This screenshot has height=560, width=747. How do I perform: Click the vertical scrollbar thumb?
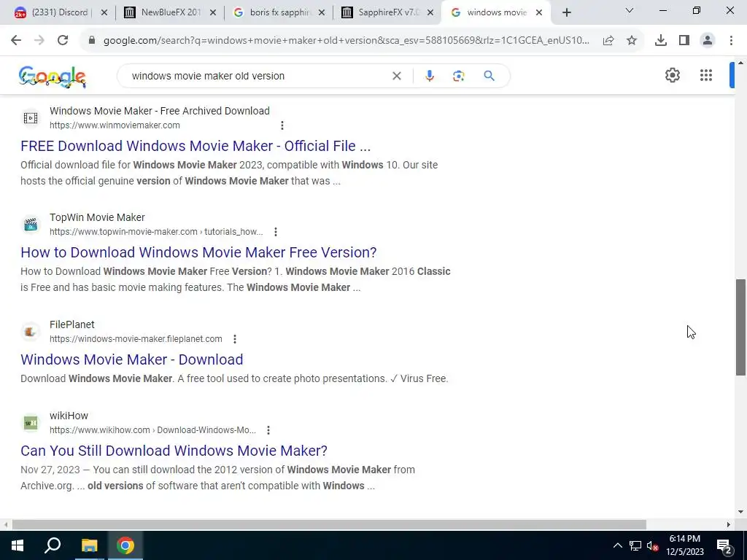tap(741, 327)
